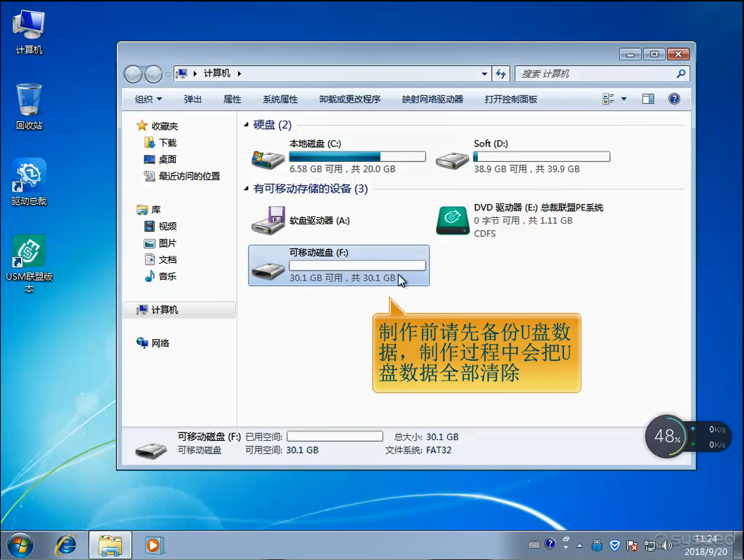The image size is (744, 560).
Task: Click the Soft (D:) usage bar
Action: 542,156
